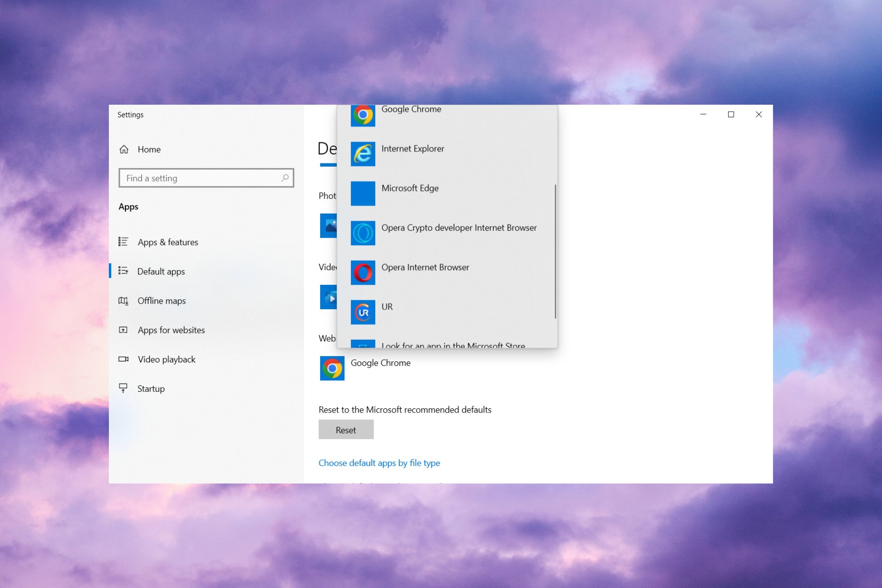Open Choose default apps by file type
Screen dimensions: 882x588
(379, 463)
